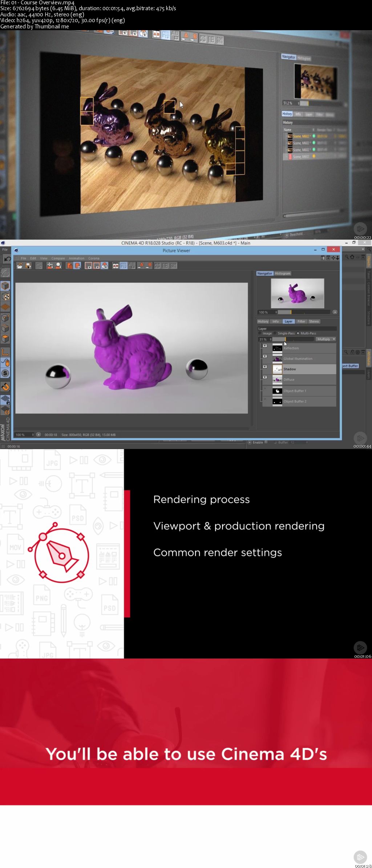Image resolution: width=372 pixels, height=868 pixels.
Task: Switch to the Histogram tab in purple-bunny frame
Action: [x=282, y=273]
